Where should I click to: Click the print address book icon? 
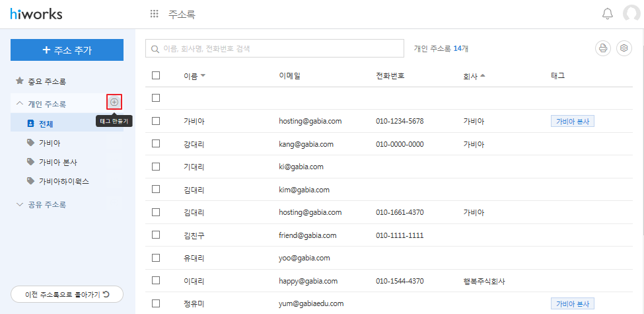click(x=602, y=48)
